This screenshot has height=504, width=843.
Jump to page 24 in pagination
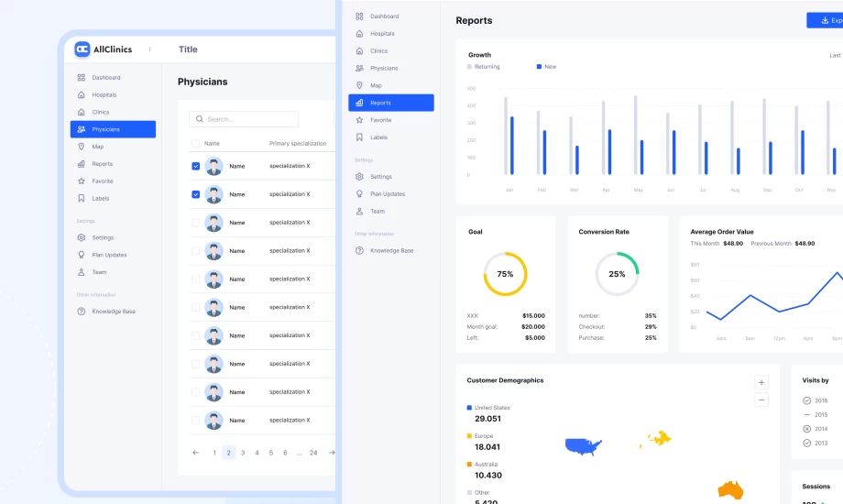[x=313, y=453]
